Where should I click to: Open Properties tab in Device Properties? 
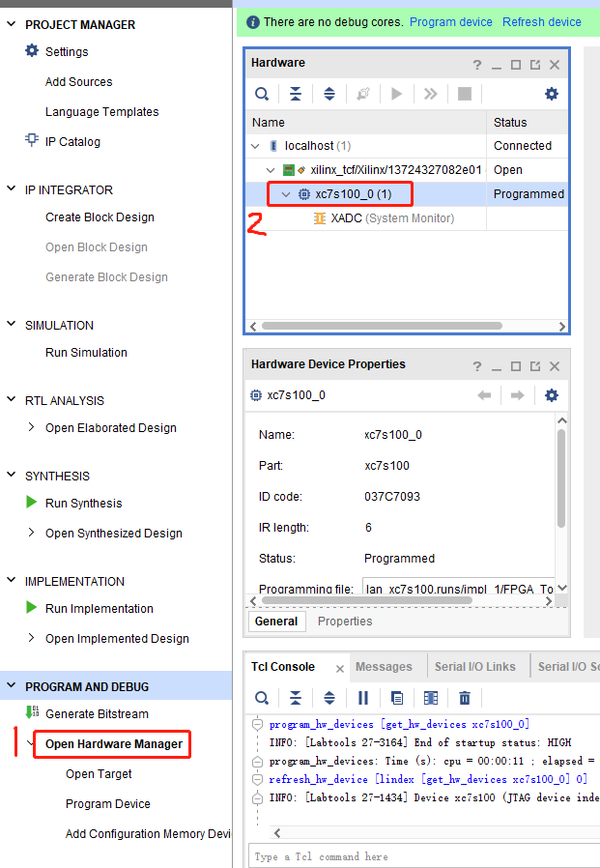[345, 622]
